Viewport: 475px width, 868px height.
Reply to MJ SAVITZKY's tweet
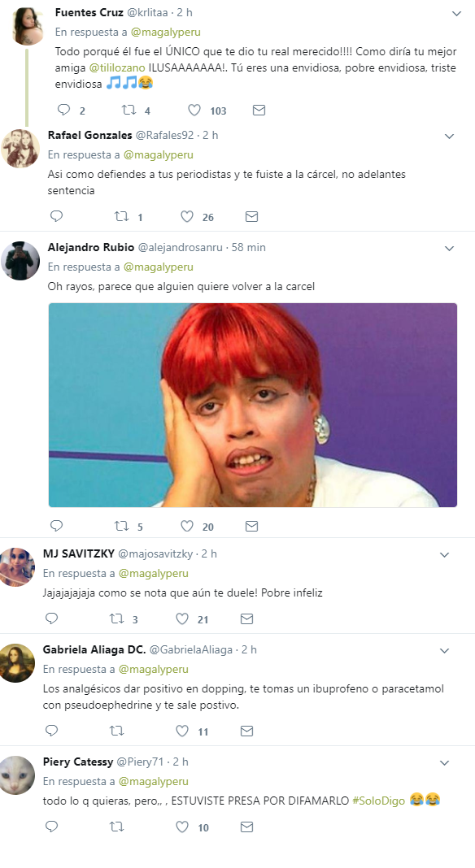pos(51,618)
